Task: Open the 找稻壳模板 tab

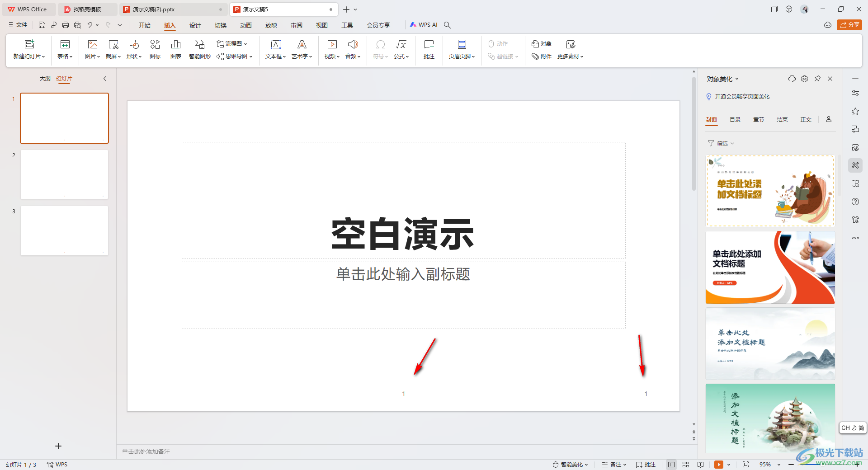Action: (x=87, y=9)
